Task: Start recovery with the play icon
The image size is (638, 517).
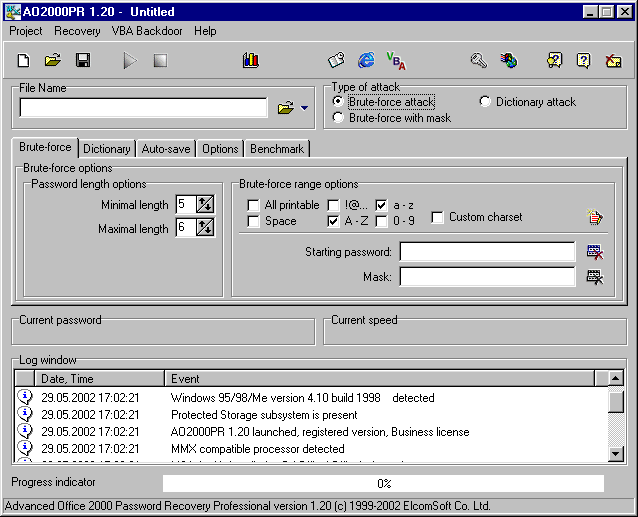Action: [x=130, y=61]
